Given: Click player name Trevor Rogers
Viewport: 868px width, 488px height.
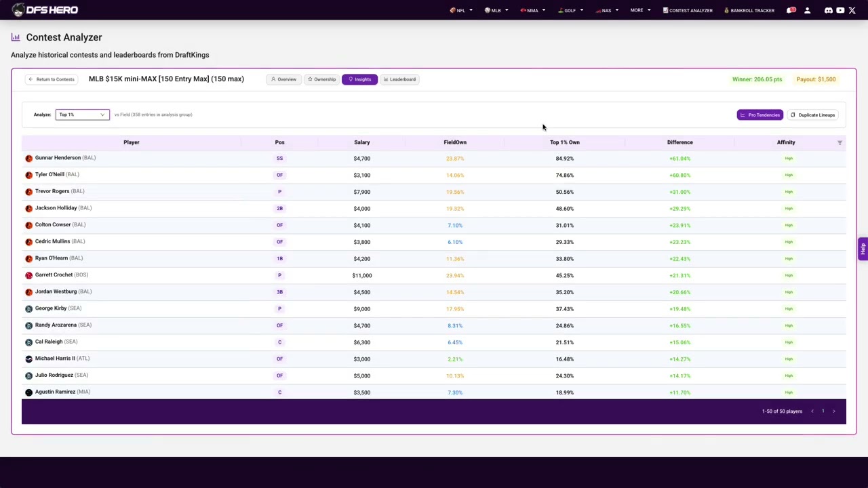Looking at the screenshot, I should [52, 191].
